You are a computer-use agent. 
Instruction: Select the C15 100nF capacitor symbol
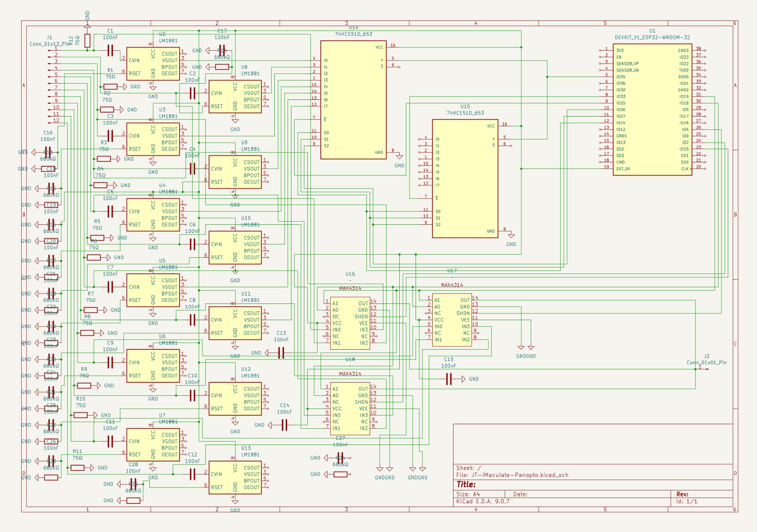[x=449, y=379]
